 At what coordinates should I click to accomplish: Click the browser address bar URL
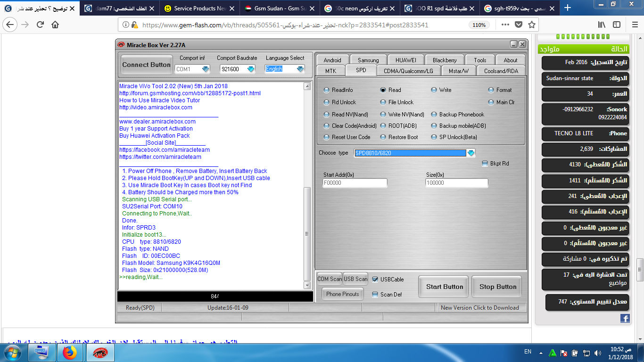(x=285, y=25)
